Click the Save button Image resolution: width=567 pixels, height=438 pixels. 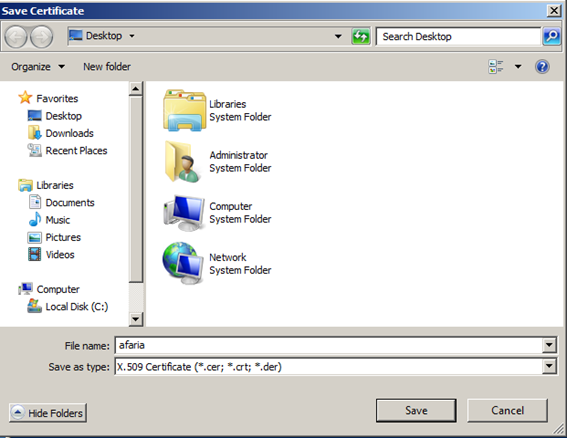pyautogui.click(x=416, y=411)
